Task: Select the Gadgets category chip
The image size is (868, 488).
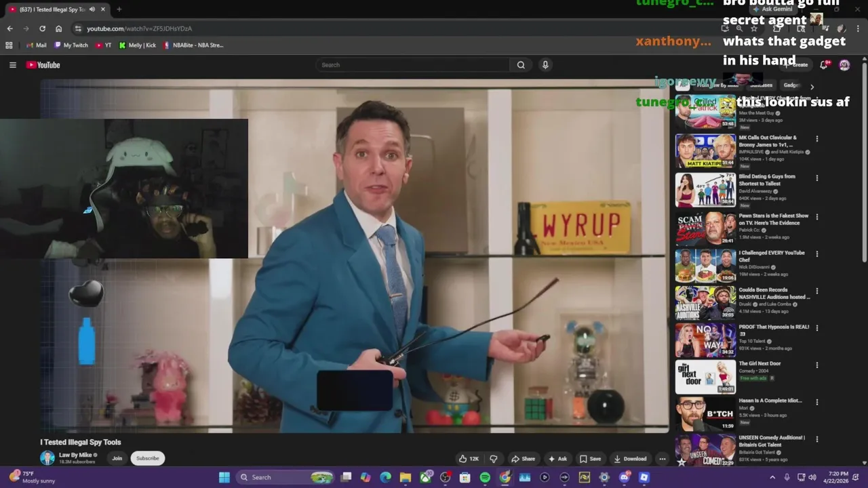Action: 791,85
